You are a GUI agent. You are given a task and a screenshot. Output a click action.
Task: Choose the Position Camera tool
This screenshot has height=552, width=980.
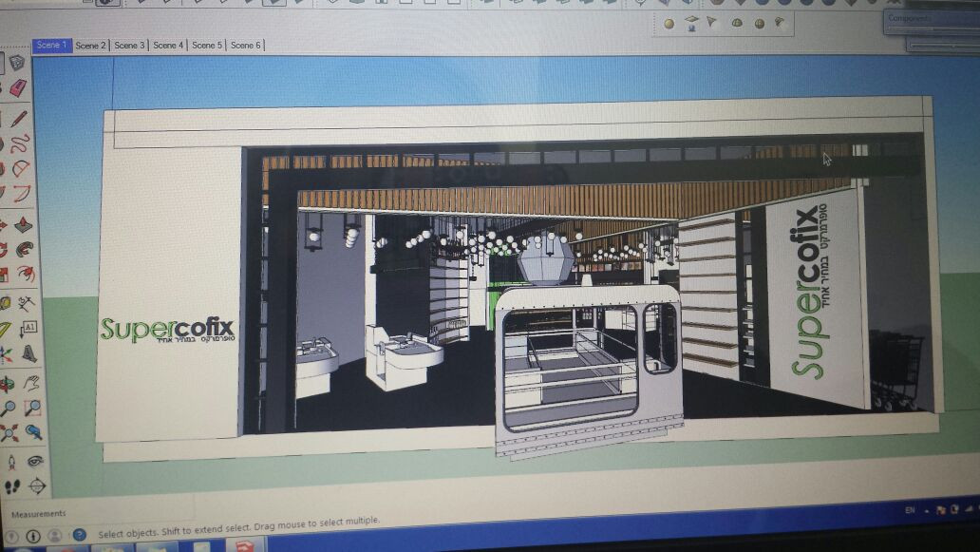11,462
